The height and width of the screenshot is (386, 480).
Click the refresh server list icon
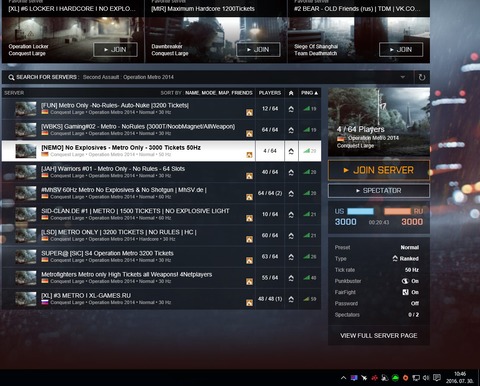422,77
